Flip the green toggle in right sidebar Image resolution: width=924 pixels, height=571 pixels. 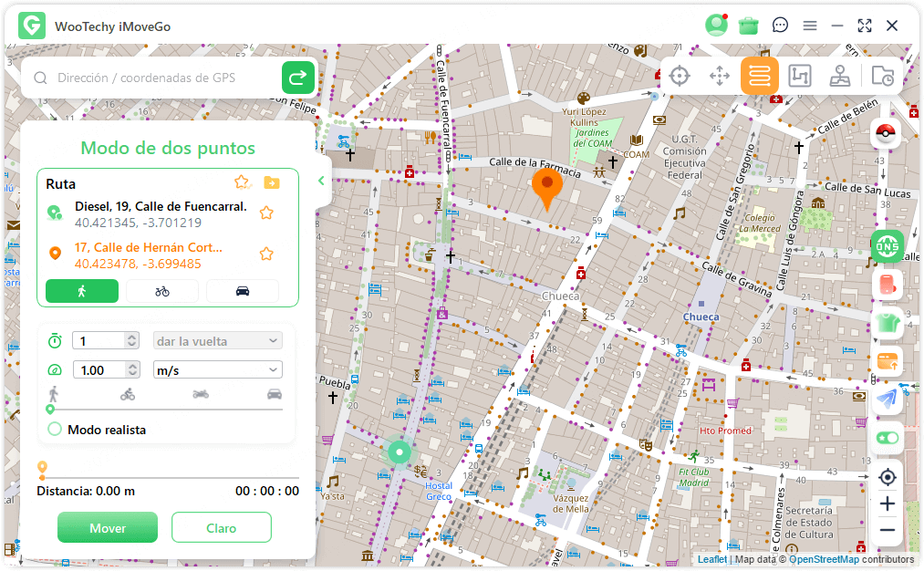tap(886, 438)
